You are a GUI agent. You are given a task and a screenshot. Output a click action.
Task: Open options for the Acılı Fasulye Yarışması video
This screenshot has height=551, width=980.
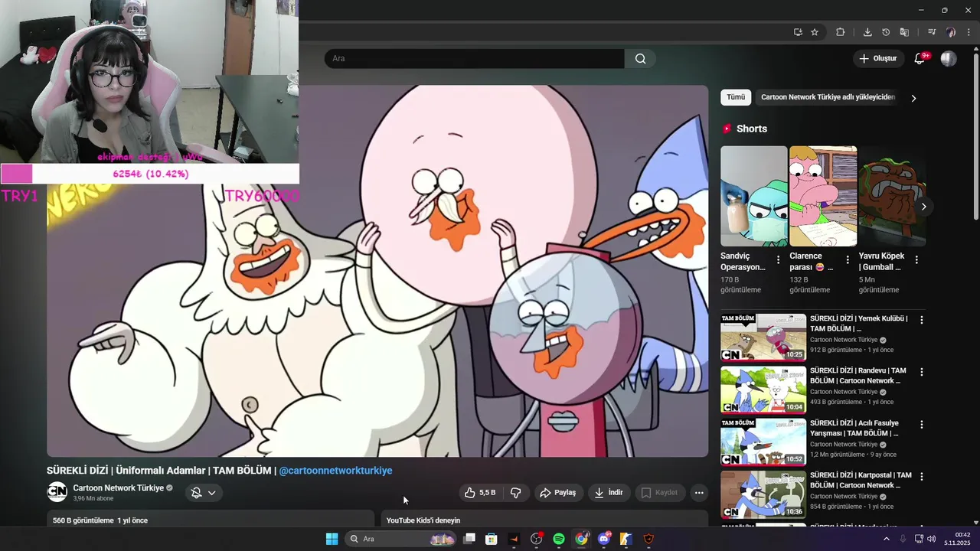[x=921, y=424]
